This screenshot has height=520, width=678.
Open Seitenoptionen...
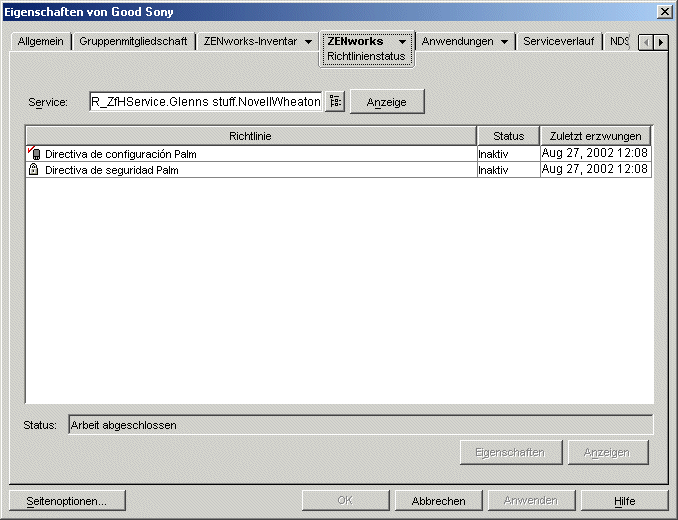67,501
